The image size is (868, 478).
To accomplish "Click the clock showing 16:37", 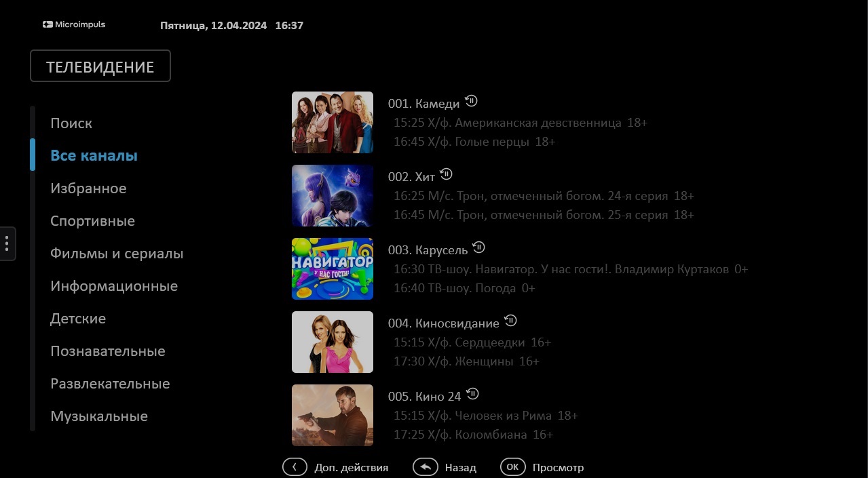I will click(289, 26).
